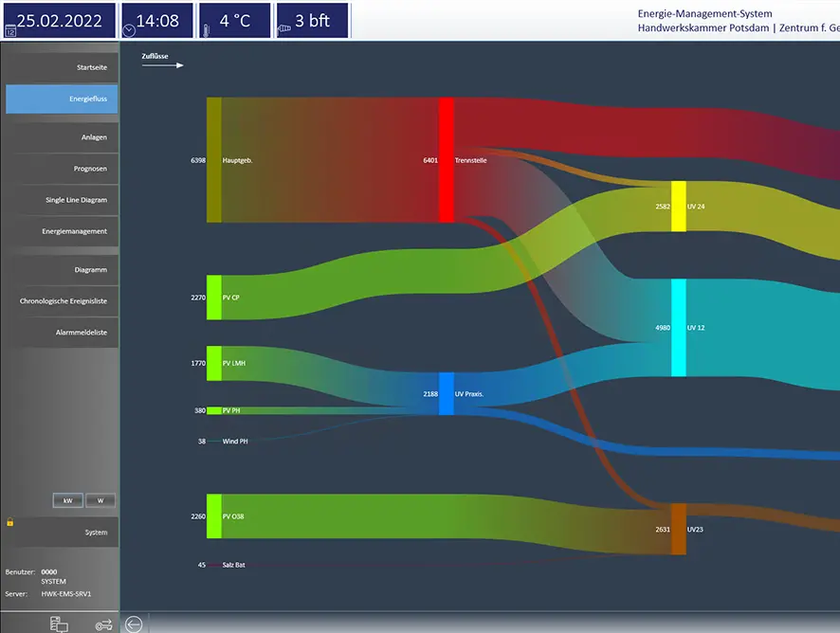Select the orange UV23 node
The height and width of the screenshot is (633, 840).
pos(679,529)
